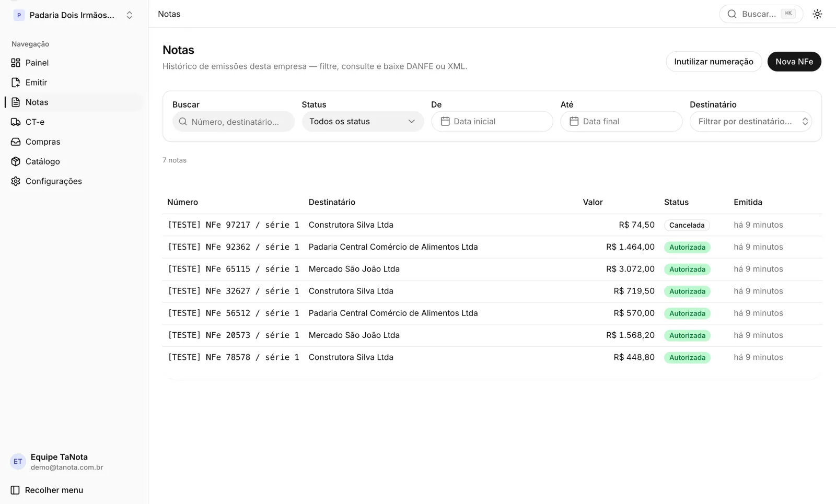This screenshot has width=836, height=504.
Task: Click demo@tanota.com.br email text
Action: coord(67,467)
